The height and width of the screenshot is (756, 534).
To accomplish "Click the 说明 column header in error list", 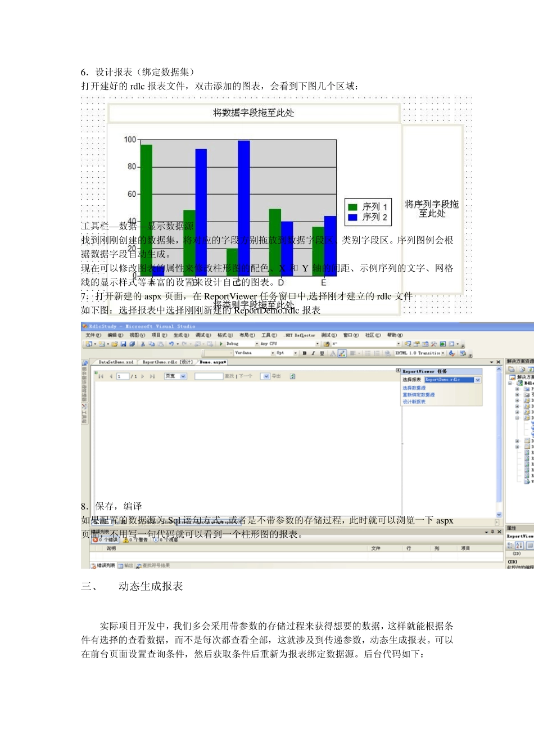I will point(111,548).
